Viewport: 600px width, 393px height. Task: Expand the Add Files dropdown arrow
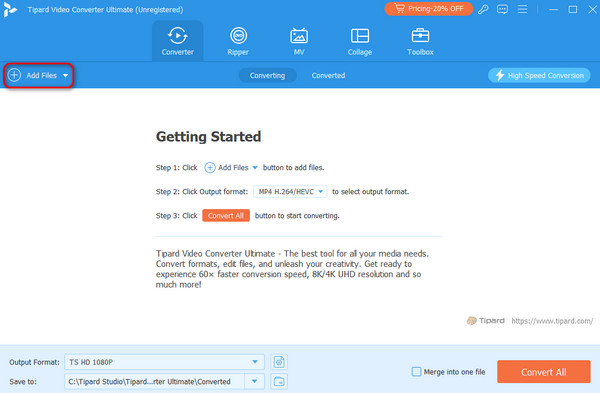pyautogui.click(x=65, y=76)
